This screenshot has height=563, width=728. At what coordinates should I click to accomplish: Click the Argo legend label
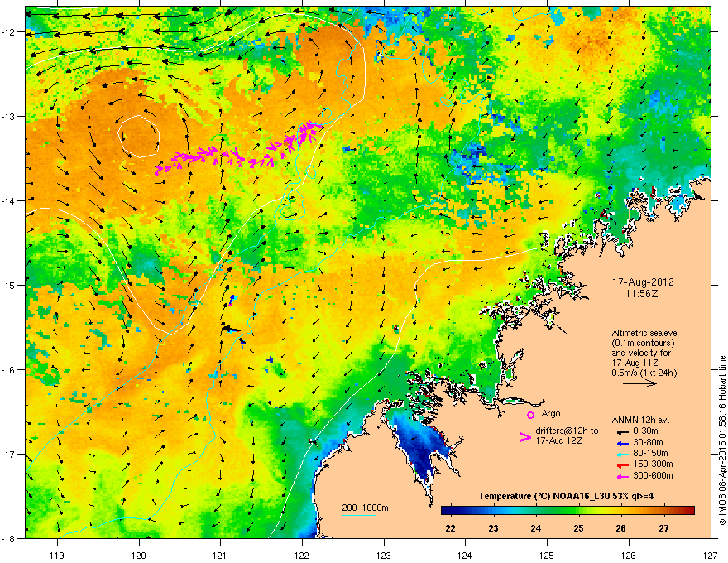[x=551, y=413]
